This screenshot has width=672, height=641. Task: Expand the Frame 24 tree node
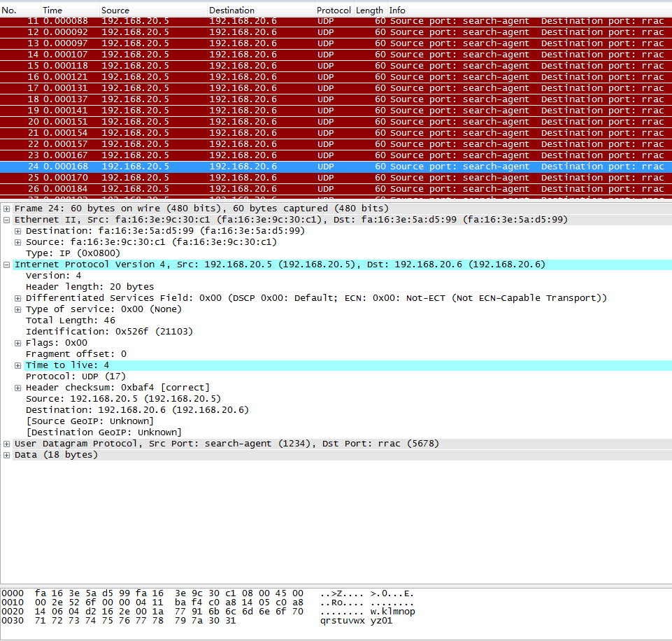point(6,209)
